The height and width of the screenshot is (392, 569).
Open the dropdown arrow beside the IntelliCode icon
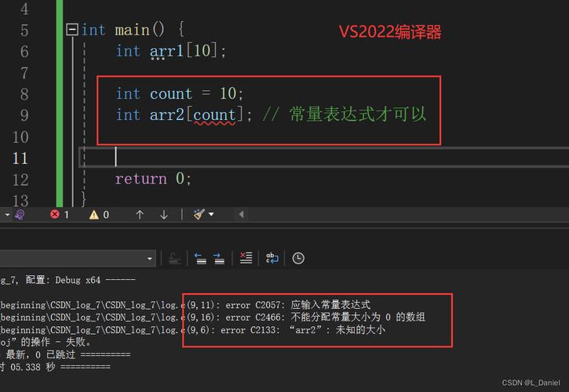(7, 215)
